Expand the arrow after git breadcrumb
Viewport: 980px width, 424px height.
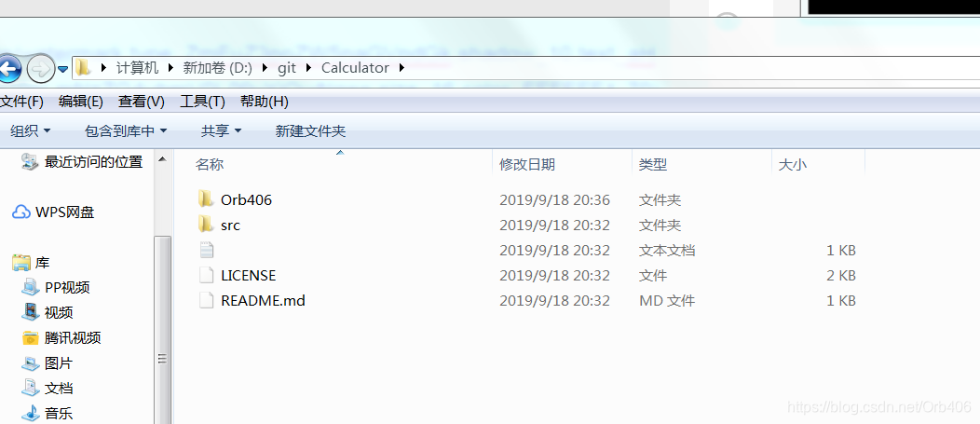coord(308,67)
